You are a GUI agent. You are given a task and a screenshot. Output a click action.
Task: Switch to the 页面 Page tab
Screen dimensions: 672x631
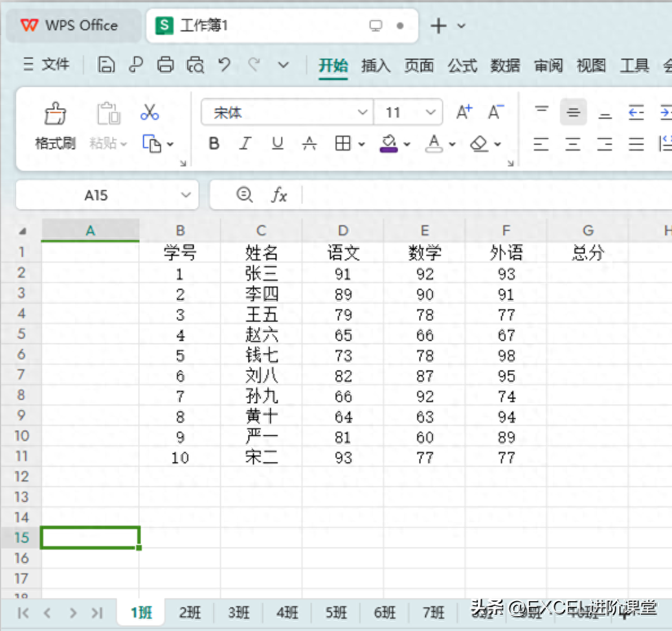(419, 65)
